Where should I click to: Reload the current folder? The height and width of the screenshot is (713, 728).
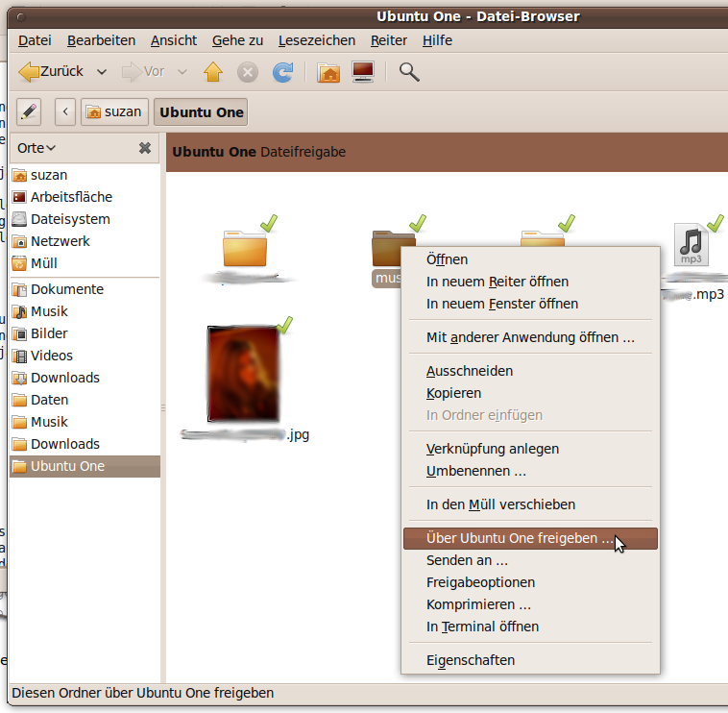[282, 72]
